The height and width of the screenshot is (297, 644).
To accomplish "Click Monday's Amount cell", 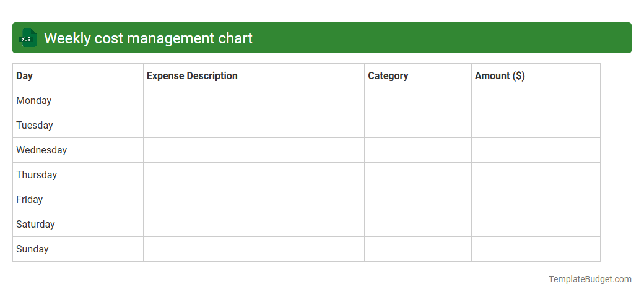I will click(x=536, y=100).
